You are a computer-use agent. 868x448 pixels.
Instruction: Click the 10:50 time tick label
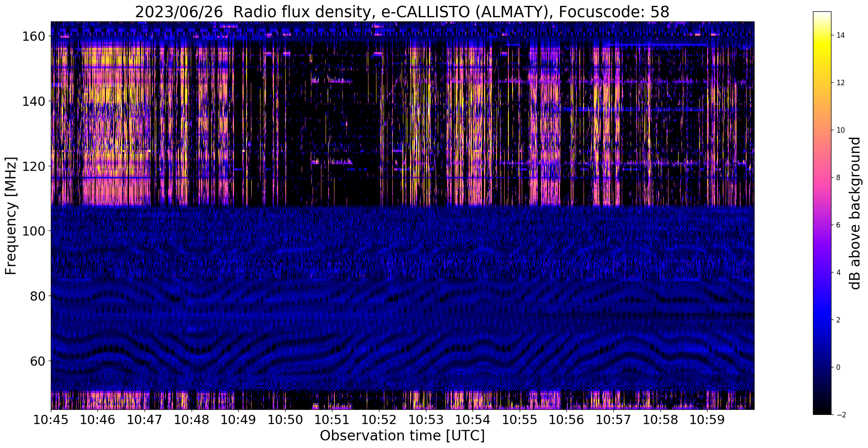(285, 419)
